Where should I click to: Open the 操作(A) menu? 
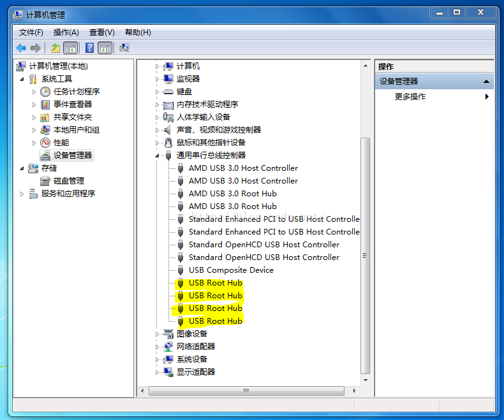[66, 33]
